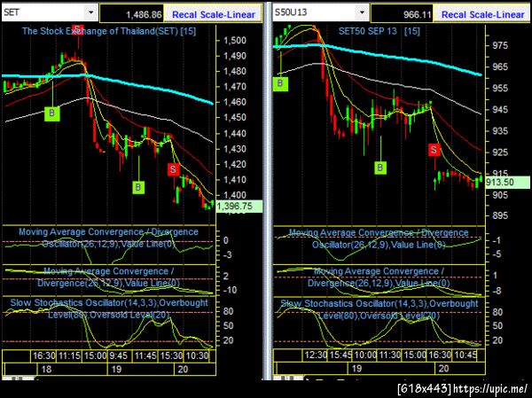Click the 1,396.75 last price label
The height and width of the screenshot is (398, 532).
239,206
